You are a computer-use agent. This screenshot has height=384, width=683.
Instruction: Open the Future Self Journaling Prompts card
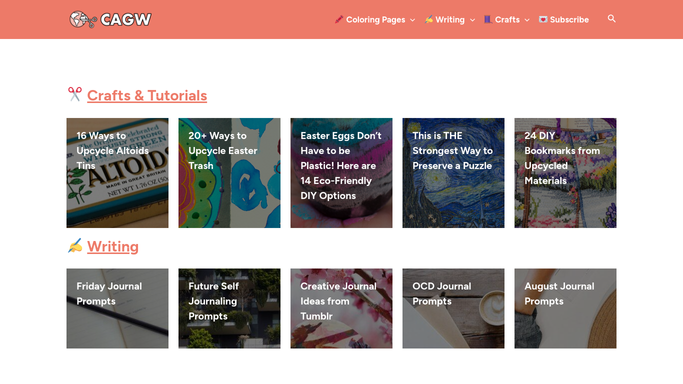click(x=230, y=308)
